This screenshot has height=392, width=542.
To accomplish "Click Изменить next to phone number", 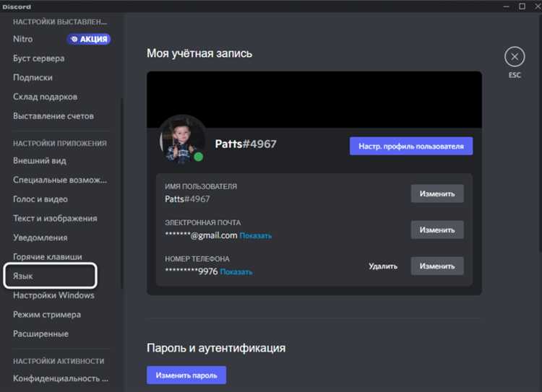I will 437,266.
